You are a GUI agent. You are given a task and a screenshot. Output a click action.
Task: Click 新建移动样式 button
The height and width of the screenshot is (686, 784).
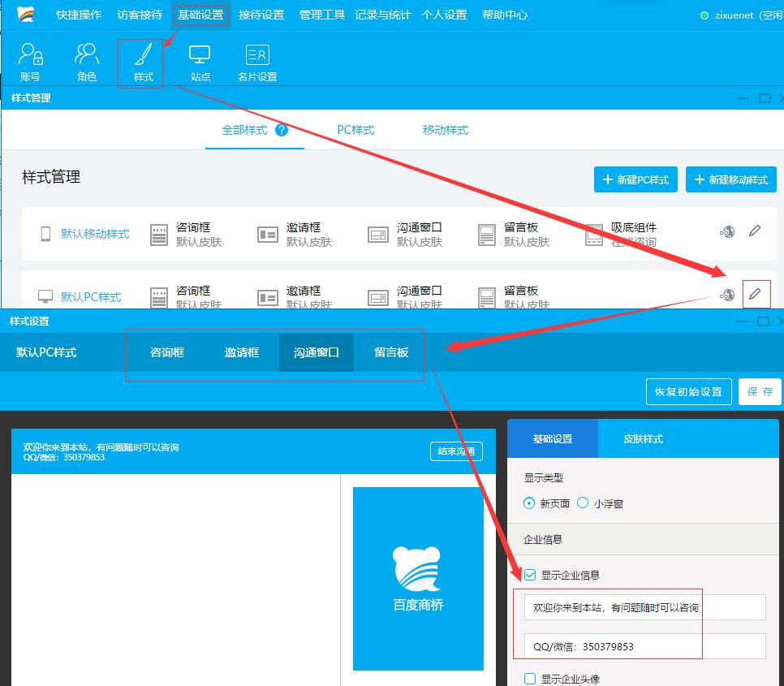tap(731, 179)
